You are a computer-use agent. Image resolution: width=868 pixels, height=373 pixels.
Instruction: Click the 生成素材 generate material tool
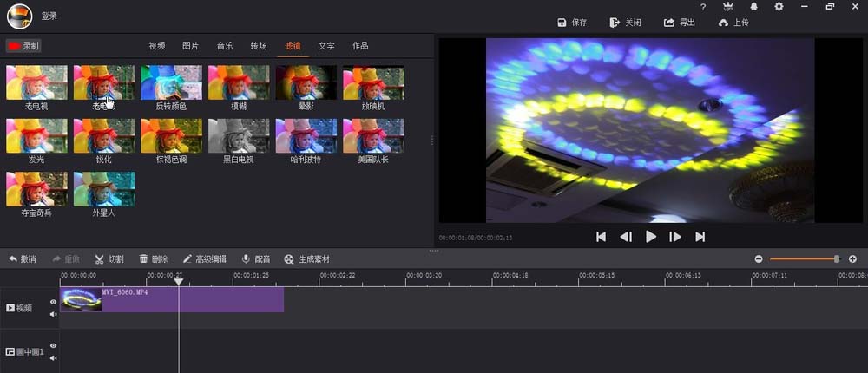[x=306, y=259]
